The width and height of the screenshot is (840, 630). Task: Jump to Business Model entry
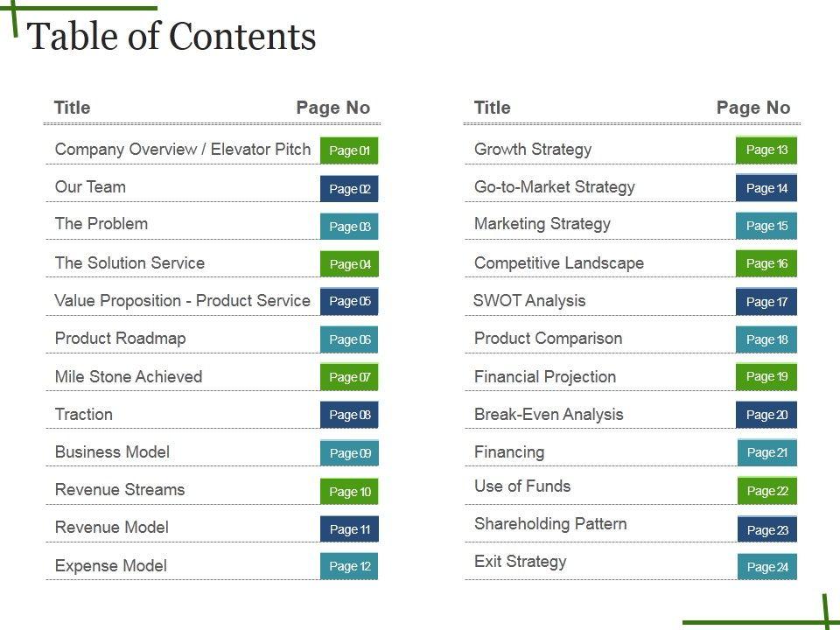coord(112,452)
